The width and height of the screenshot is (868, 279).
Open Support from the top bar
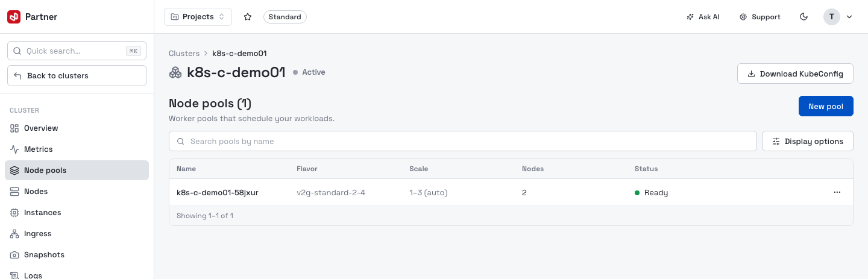tap(760, 17)
